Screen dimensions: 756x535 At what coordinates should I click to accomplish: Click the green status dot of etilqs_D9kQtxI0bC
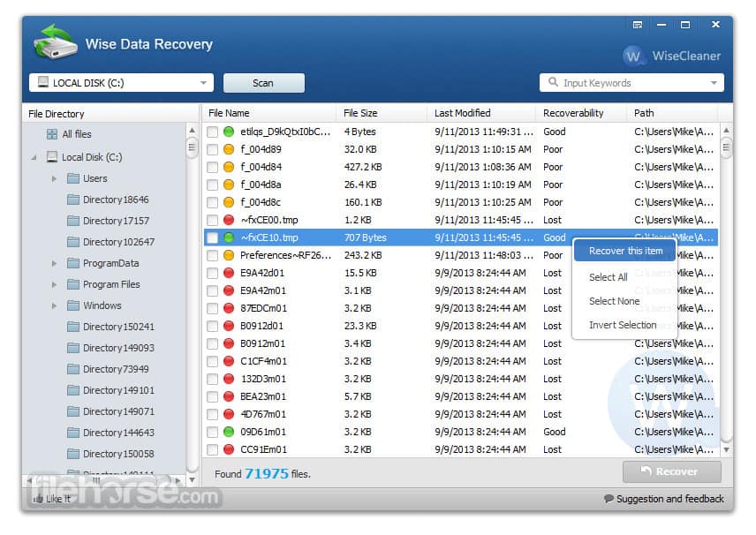[x=229, y=132]
